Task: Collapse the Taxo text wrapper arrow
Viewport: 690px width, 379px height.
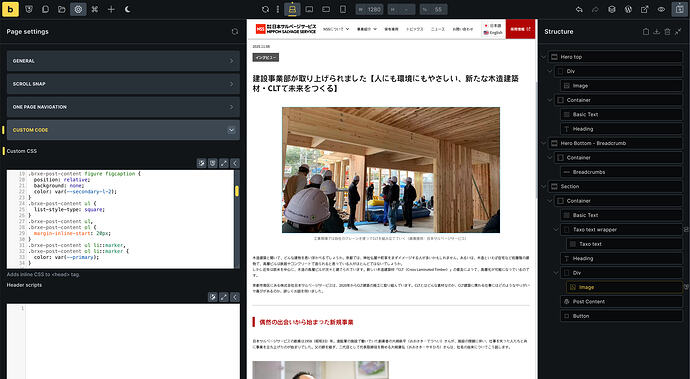Action: pos(556,229)
